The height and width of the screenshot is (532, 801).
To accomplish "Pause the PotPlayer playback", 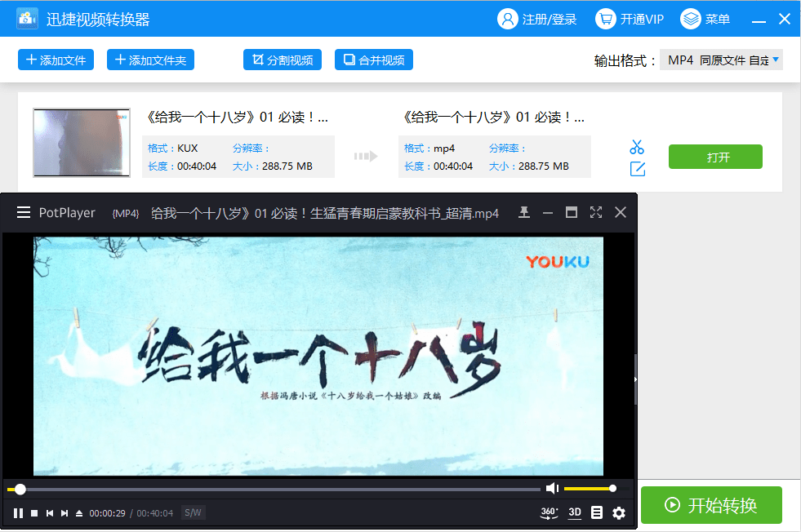I will pos(18,513).
